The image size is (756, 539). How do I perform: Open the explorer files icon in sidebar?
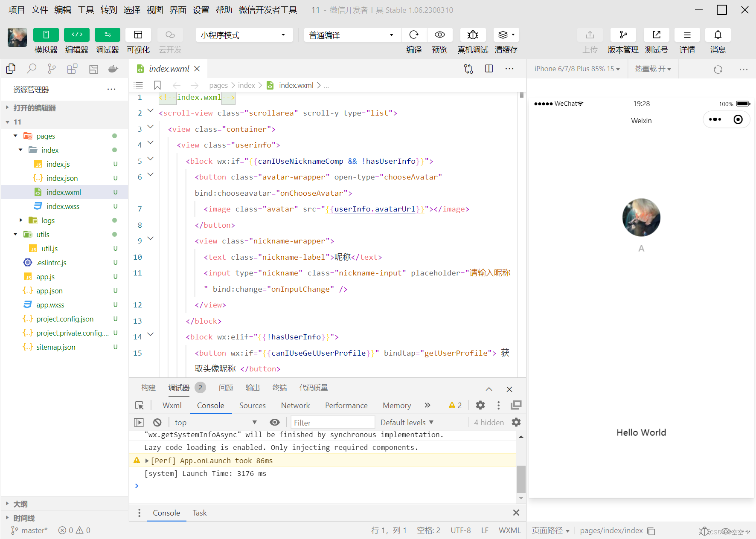pos(11,69)
